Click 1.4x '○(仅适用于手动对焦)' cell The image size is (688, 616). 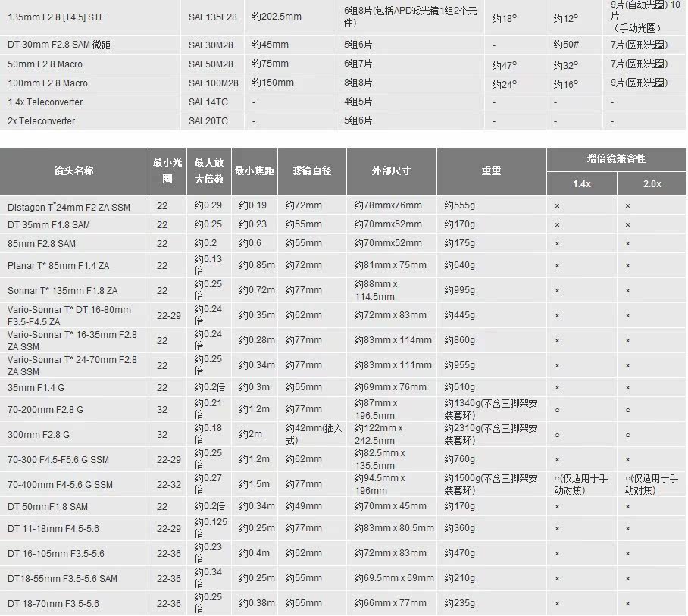[x=581, y=484]
